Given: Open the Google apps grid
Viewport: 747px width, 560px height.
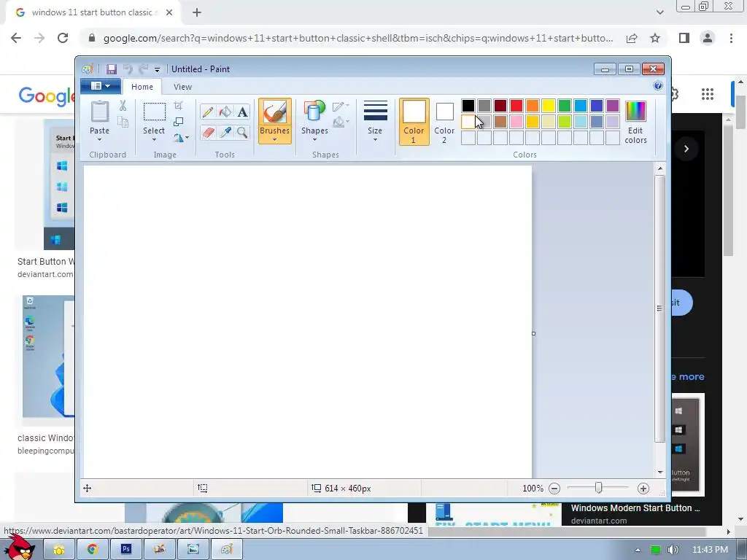Looking at the screenshot, I should point(708,94).
